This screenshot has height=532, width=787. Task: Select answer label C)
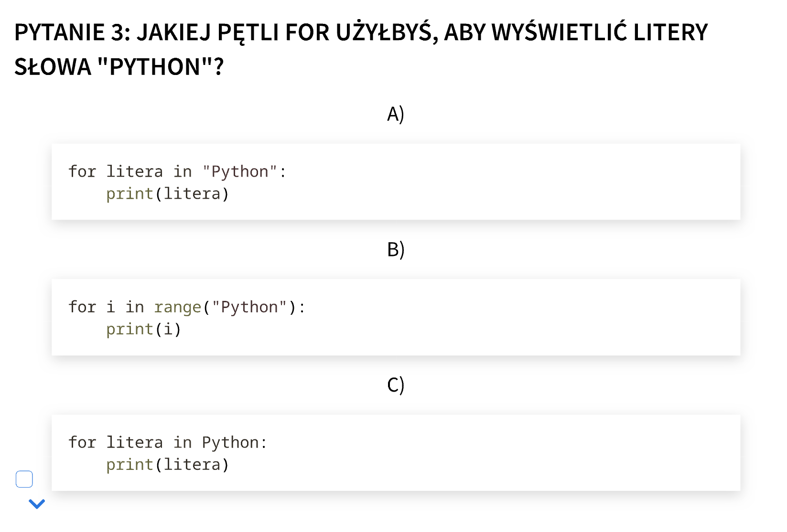coord(395,385)
